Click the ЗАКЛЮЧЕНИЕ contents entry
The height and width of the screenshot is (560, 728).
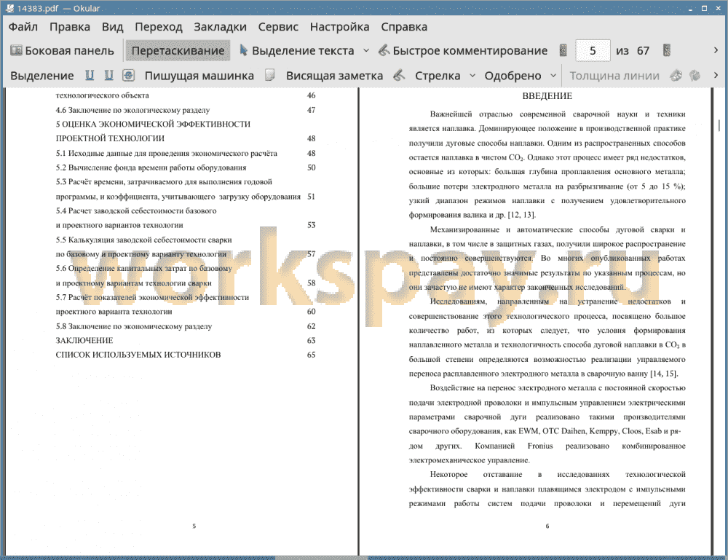pos(84,340)
